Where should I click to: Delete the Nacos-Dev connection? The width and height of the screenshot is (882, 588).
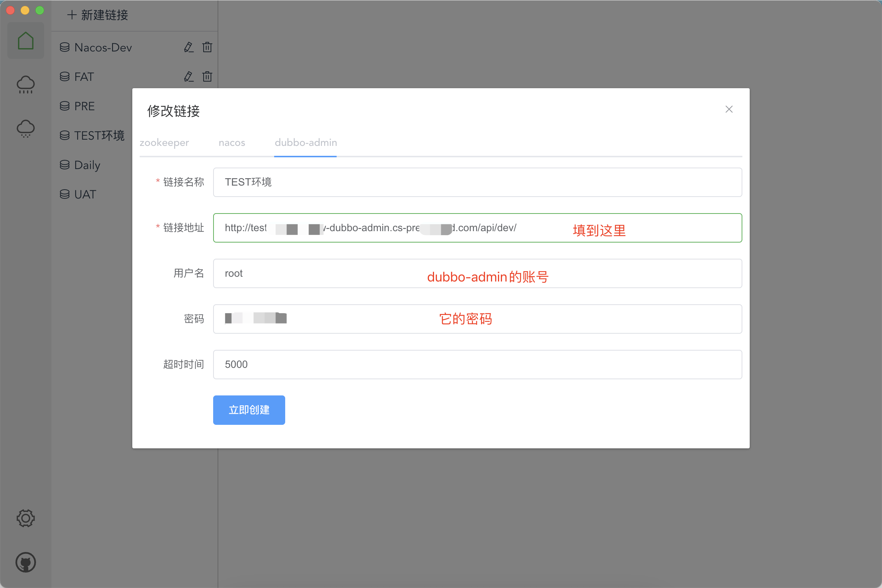207,47
